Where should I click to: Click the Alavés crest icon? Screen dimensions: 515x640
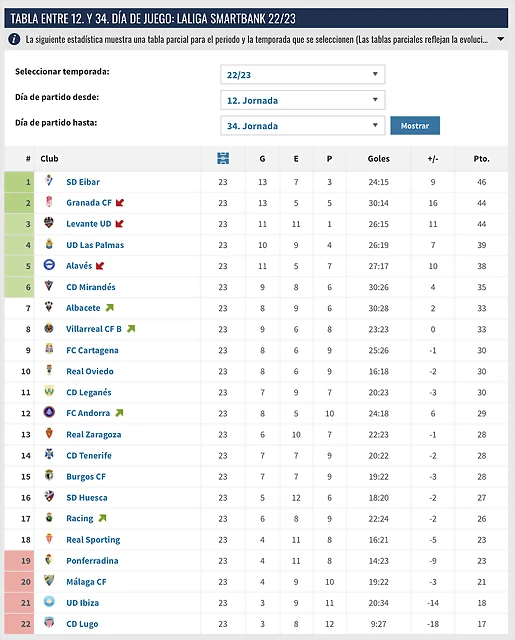coord(49,265)
